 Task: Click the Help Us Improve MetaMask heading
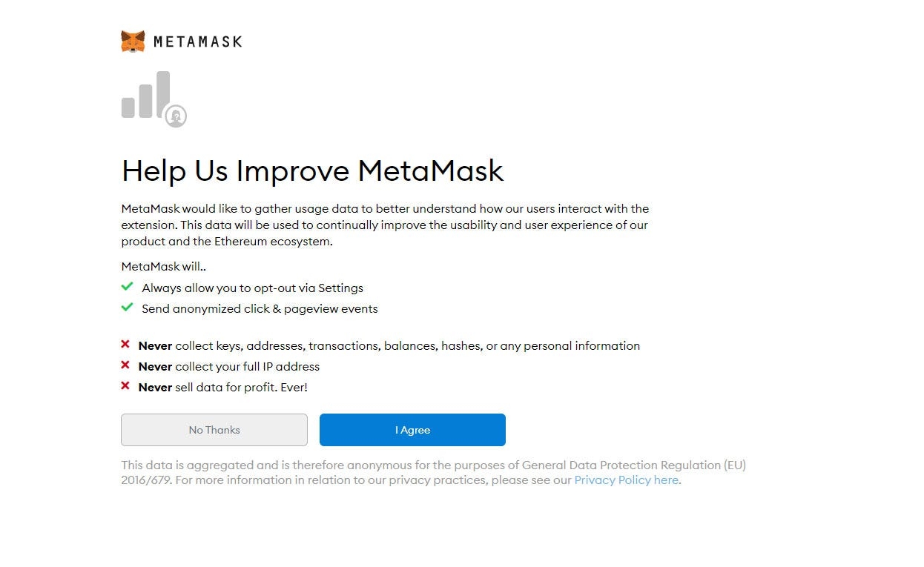pyautogui.click(x=312, y=171)
